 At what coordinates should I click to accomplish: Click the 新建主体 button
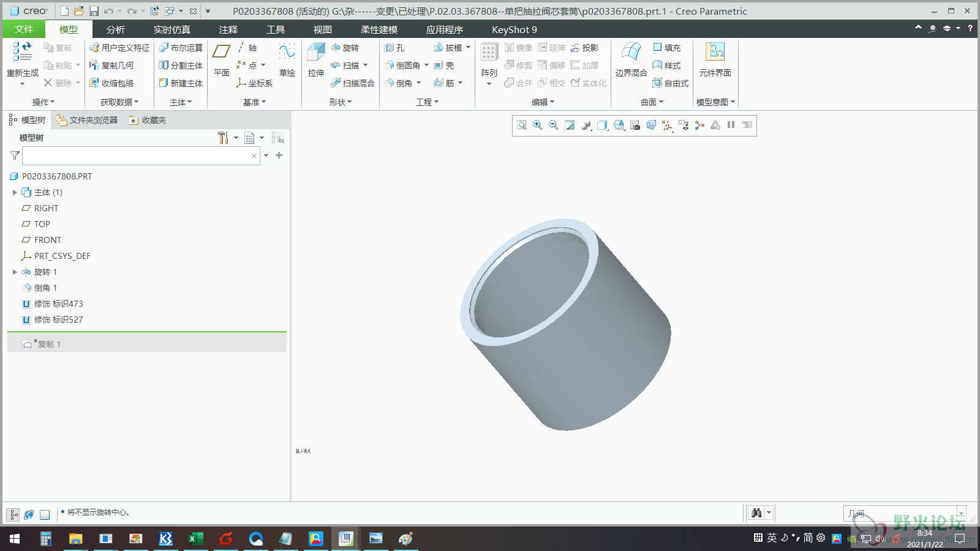pos(181,83)
